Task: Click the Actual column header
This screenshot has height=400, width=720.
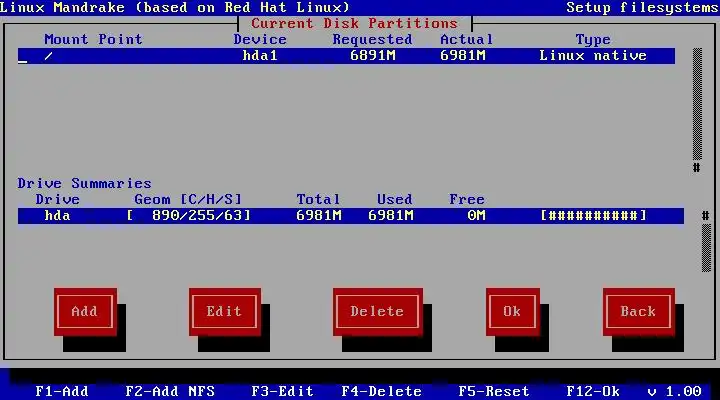Action: (467, 39)
